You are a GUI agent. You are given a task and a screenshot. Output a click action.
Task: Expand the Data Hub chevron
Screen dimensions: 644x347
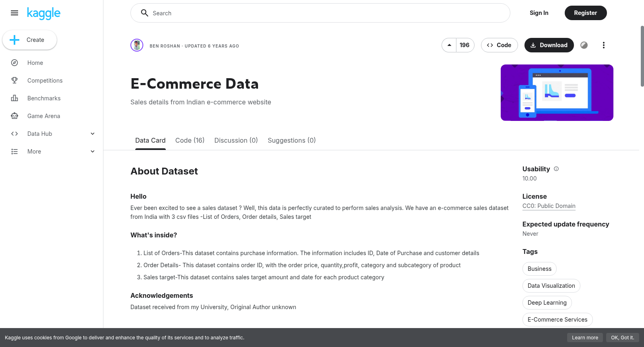pos(93,134)
